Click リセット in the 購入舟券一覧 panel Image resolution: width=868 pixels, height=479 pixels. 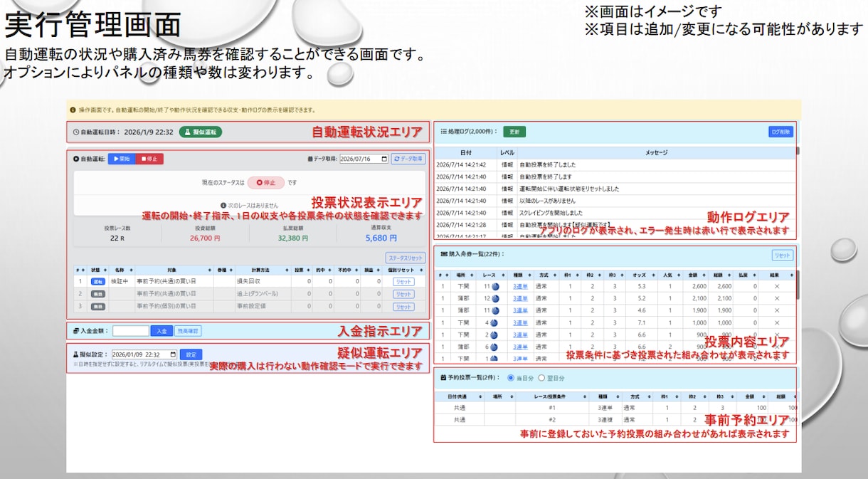pyautogui.click(x=783, y=255)
